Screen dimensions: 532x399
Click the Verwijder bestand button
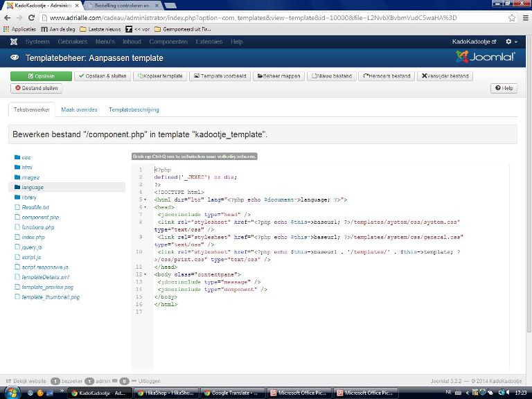click(444, 76)
